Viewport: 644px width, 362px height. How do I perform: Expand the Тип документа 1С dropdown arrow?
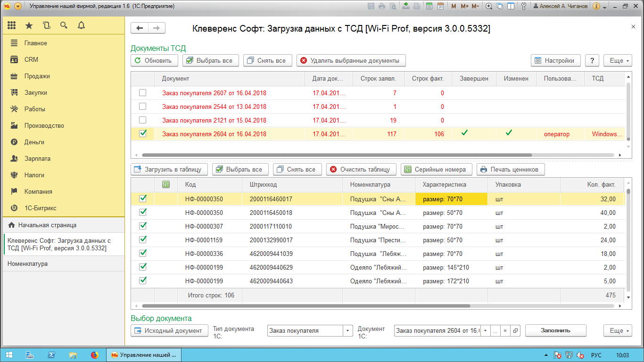point(347,330)
